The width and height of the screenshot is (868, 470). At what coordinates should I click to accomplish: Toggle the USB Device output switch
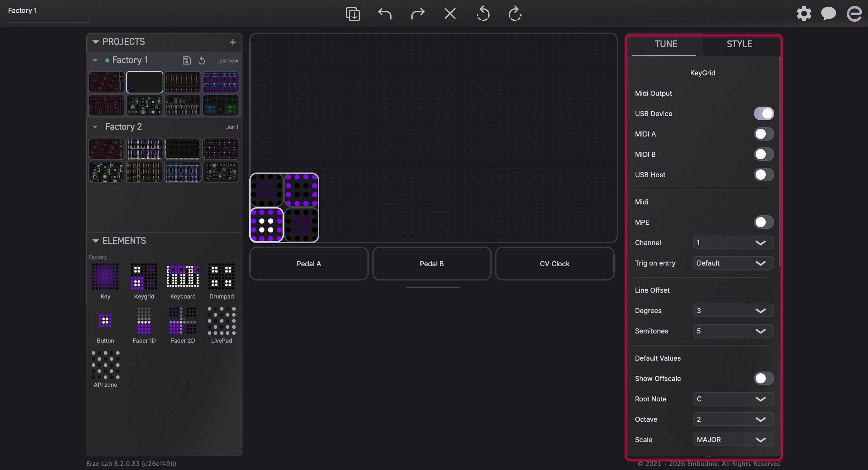764,113
